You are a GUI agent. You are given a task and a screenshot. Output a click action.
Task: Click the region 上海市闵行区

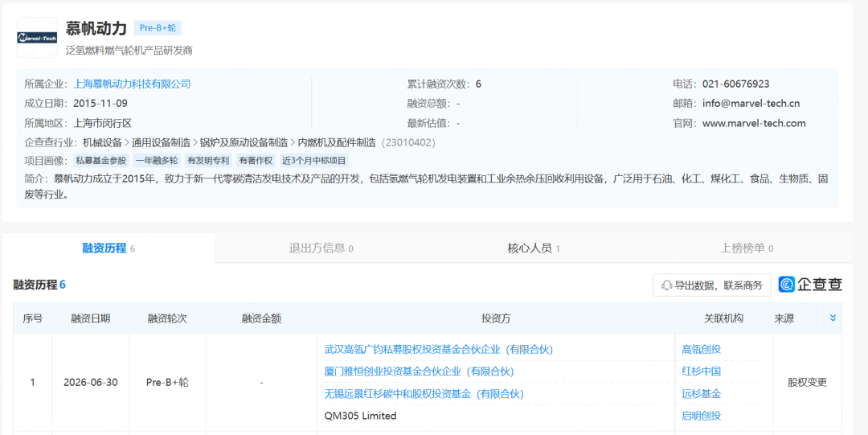coord(102,123)
